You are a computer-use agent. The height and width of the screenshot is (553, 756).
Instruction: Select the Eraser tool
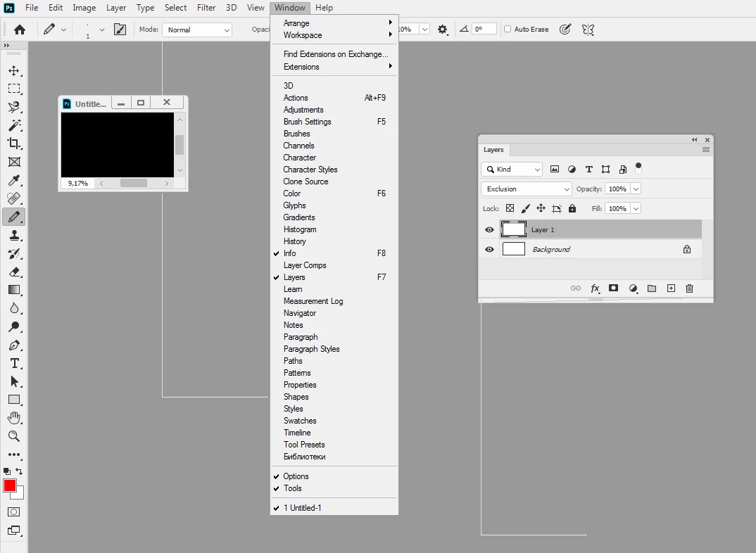(14, 272)
